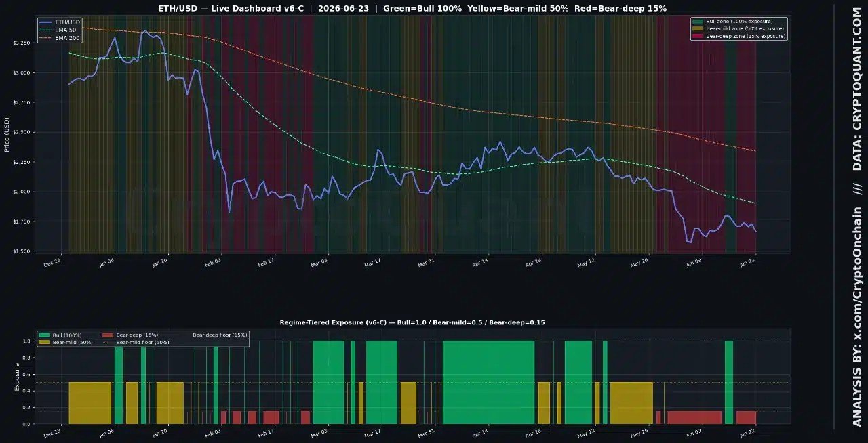The width and height of the screenshot is (868, 443).
Task: Click the Bear-mild floor (50%) legend label
Action: click(x=142, y=342)
